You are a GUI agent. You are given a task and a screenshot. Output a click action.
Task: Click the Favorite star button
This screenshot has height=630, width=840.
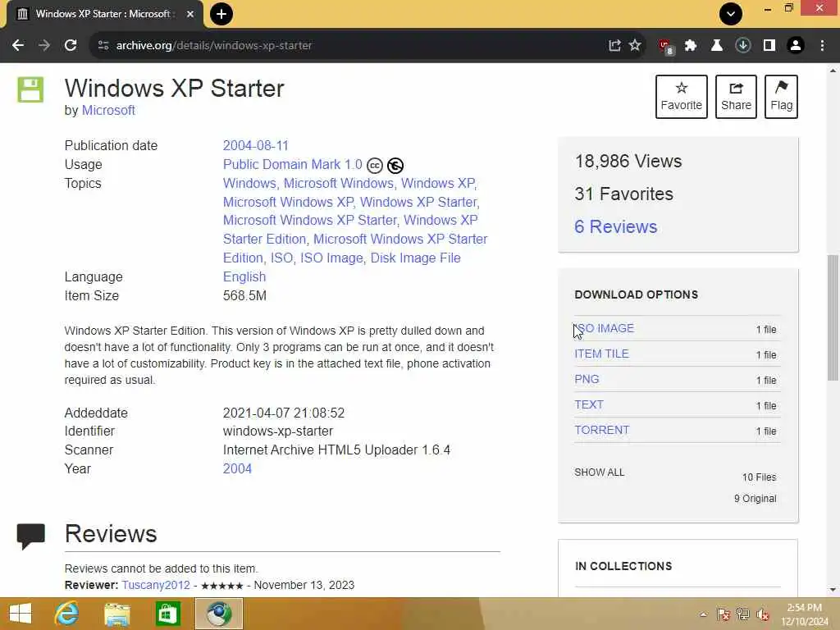682,97
